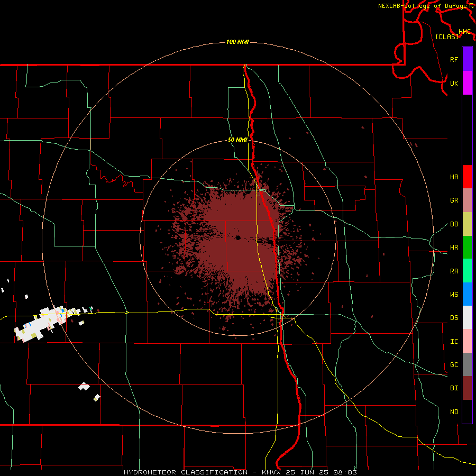Pick the RA light green swatch
The width and height of the screenshot is (476, 476).
[x=467, y=271]
